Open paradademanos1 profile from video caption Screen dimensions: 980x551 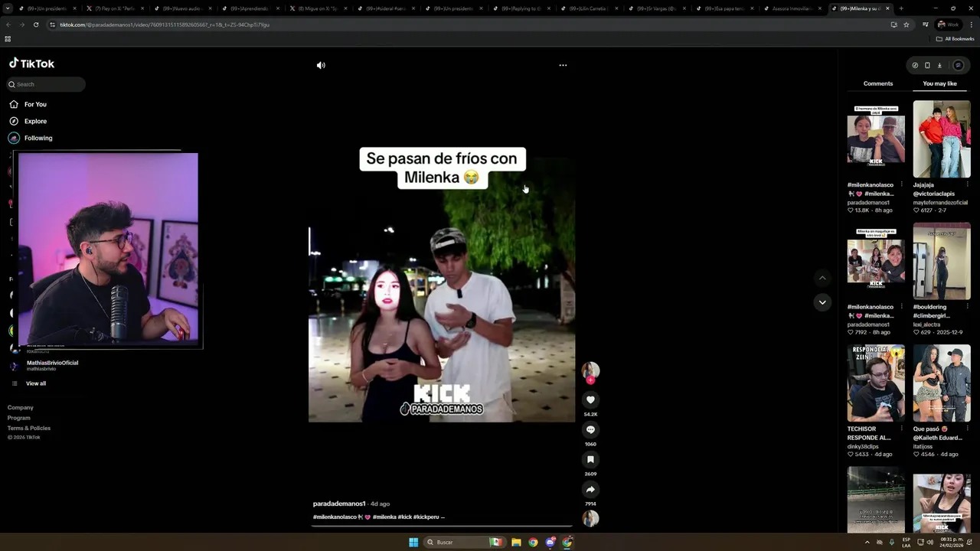[x=339, y=504]
